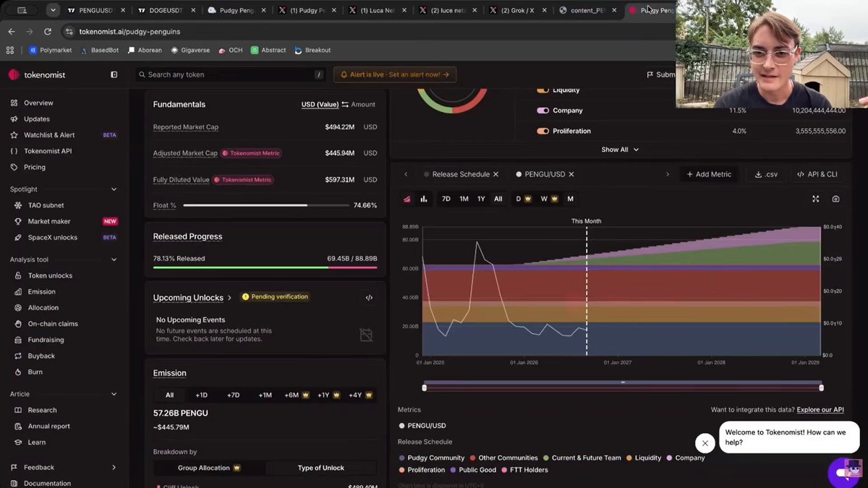Open chart fullscreen expand icon

tap(816, 199)
